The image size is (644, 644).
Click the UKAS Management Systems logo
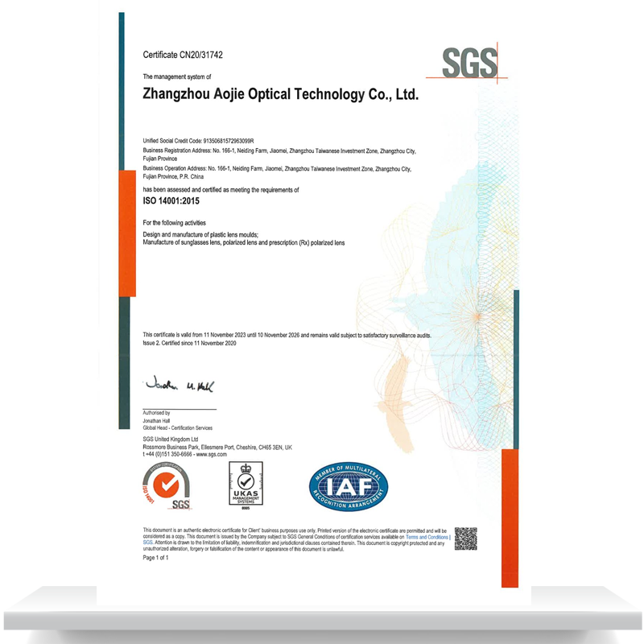coord(246,485)
